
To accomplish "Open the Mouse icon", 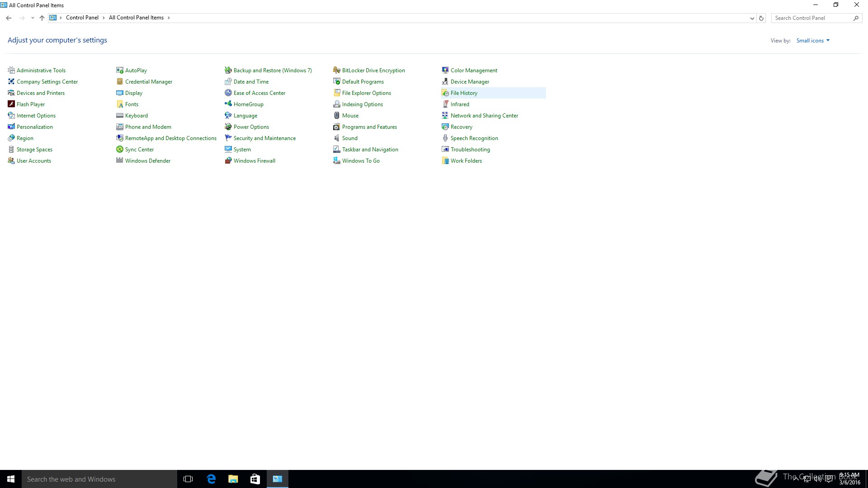I will click(x=337, y=115).
